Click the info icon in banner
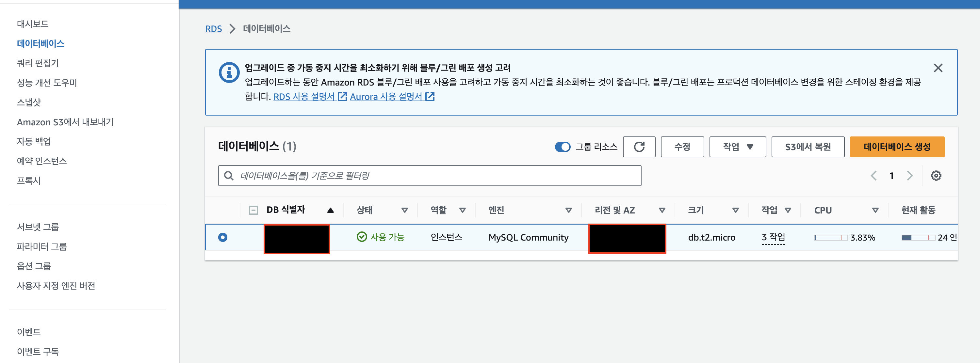Screen dimensions: 980x363 tap(229, 72)
